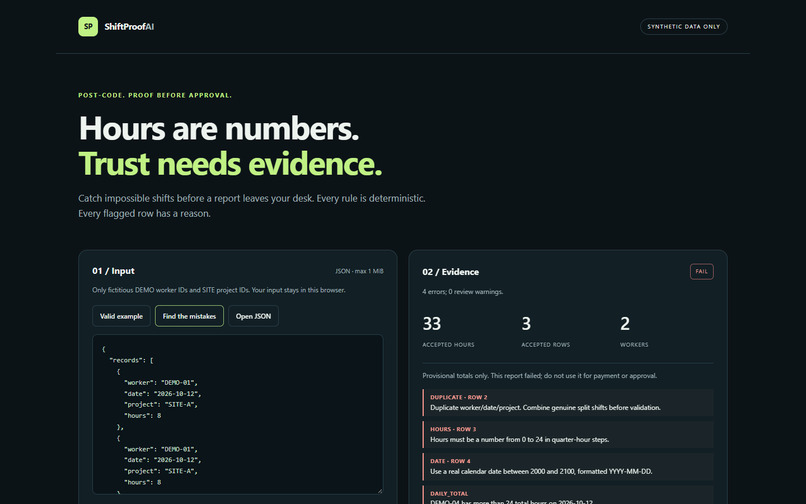The height and width of the screenshot is (504, 806).
Task: Click the '01 / Input' heading
Action: [113, 271]
